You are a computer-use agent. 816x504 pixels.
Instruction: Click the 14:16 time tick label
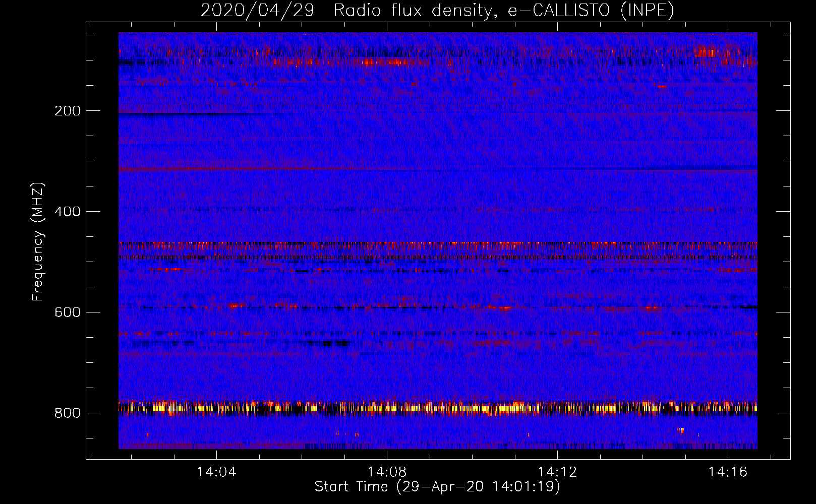tap(728, 472)
